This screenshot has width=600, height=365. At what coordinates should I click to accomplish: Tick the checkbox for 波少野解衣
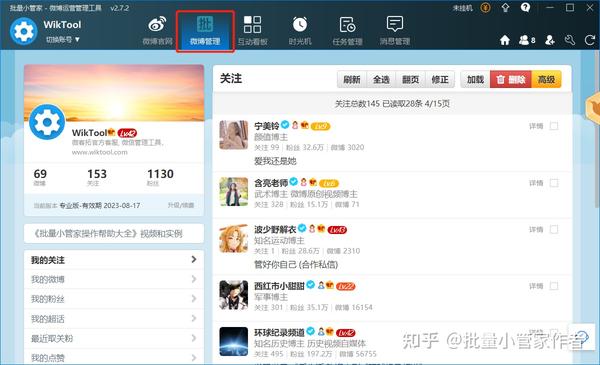554,229
